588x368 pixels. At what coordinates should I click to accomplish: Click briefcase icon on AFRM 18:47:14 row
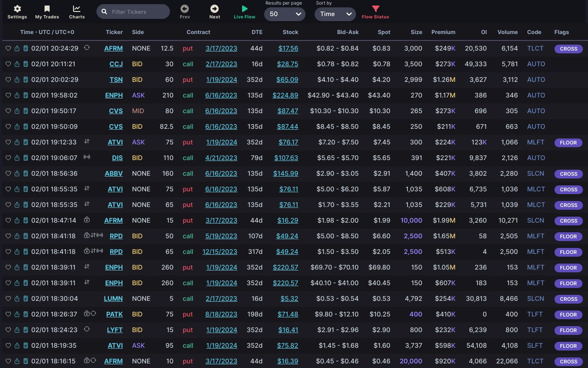click(x=86, y=219)
